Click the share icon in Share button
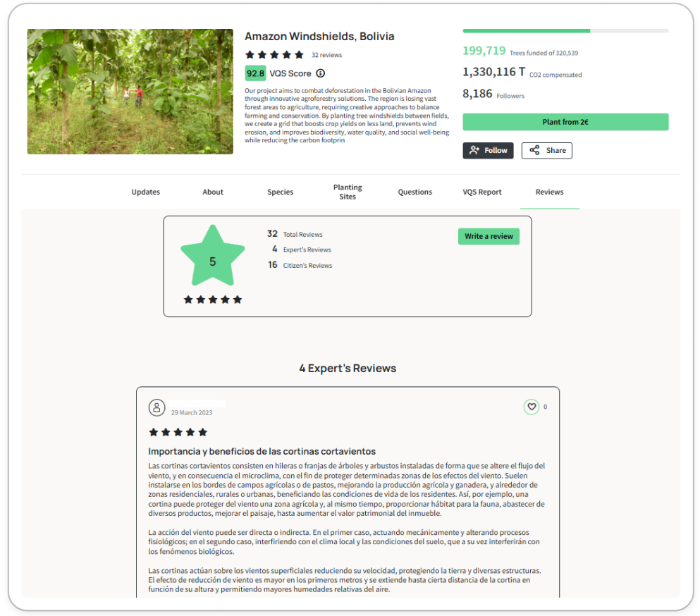 pos(534,150)
